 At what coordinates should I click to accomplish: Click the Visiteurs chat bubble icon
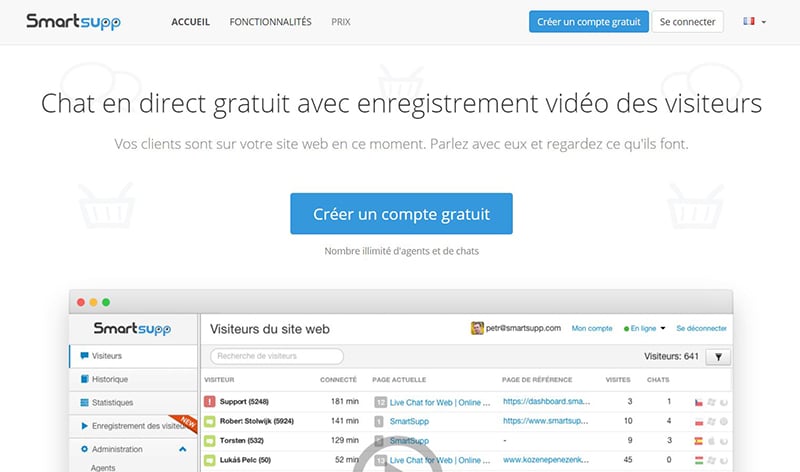pos(84,356)
